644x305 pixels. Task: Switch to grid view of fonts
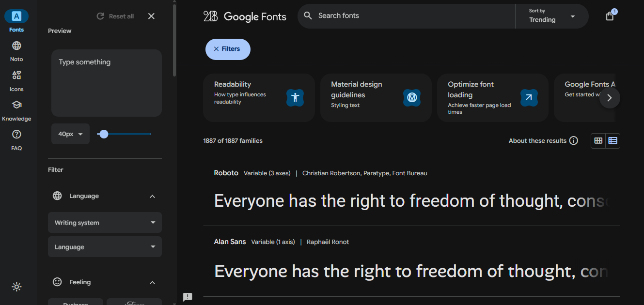tap(598, 140)
